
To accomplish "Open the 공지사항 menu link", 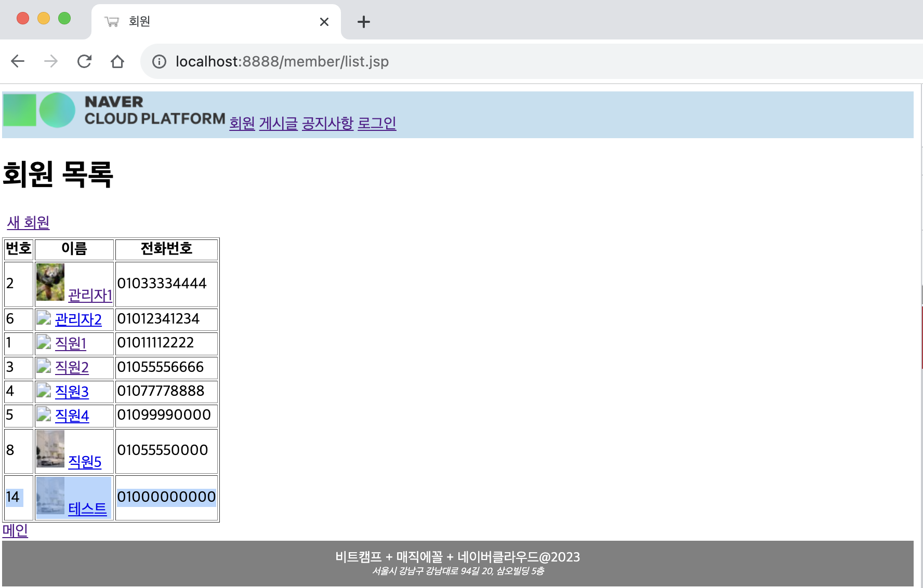I will [x=328, y=123].
